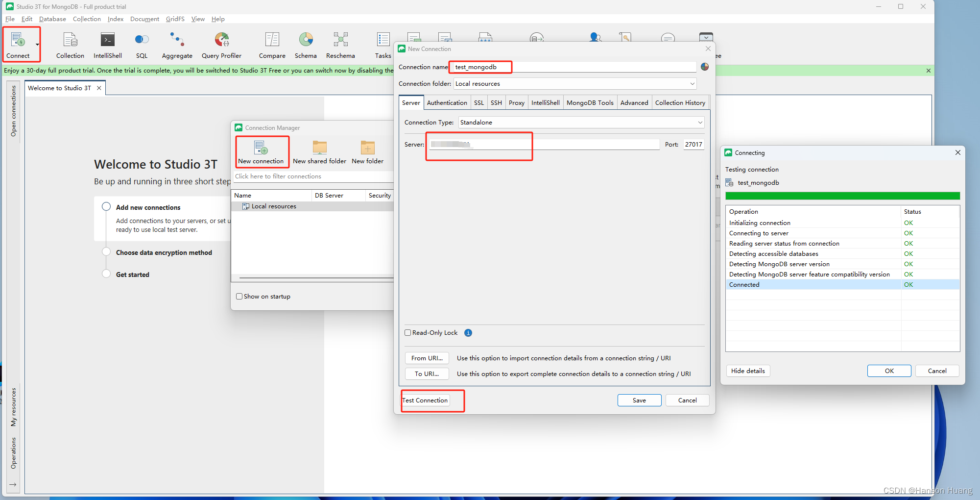Select the Local resources row

313,206
